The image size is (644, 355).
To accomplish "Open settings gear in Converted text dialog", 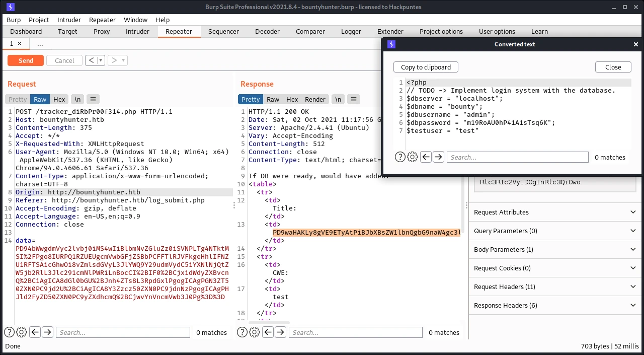I will click(412, 157).
